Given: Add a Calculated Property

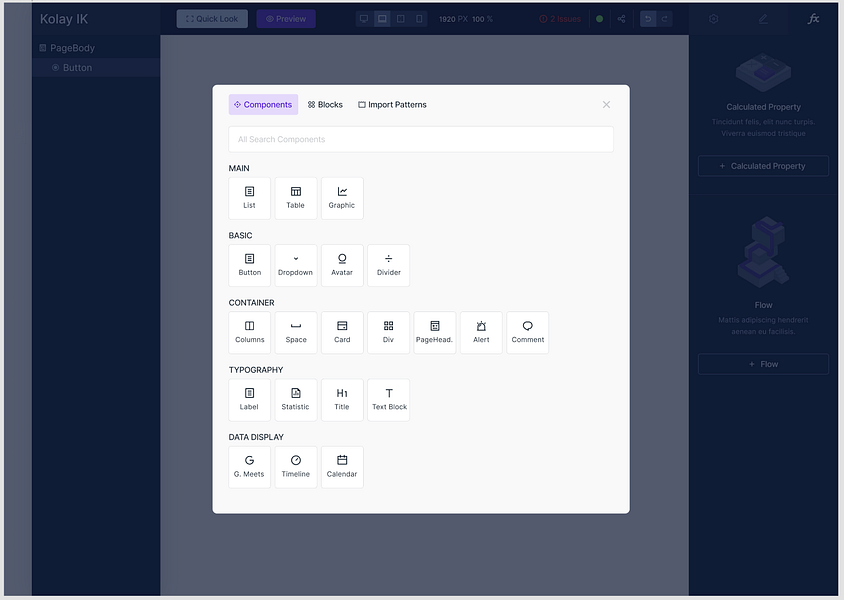Looking at the screenshot, I should 763,165.
